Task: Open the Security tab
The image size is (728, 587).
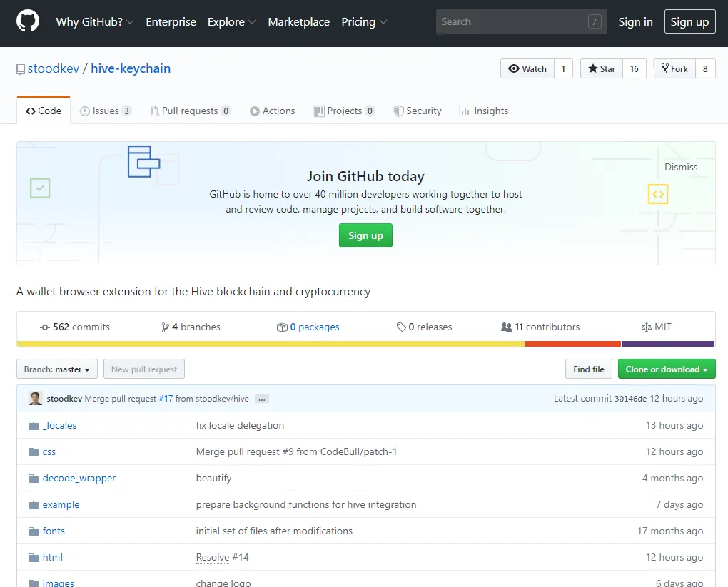Action: (418, 111)
